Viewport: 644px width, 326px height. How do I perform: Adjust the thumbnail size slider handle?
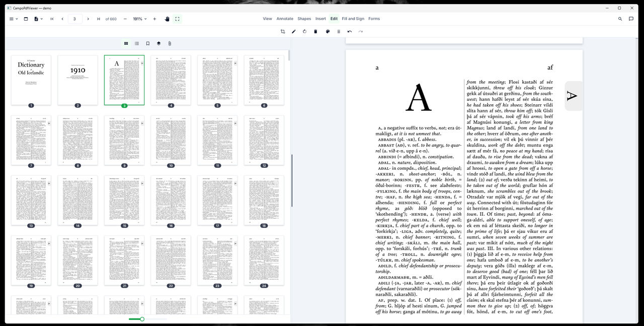tap(142, 319)
